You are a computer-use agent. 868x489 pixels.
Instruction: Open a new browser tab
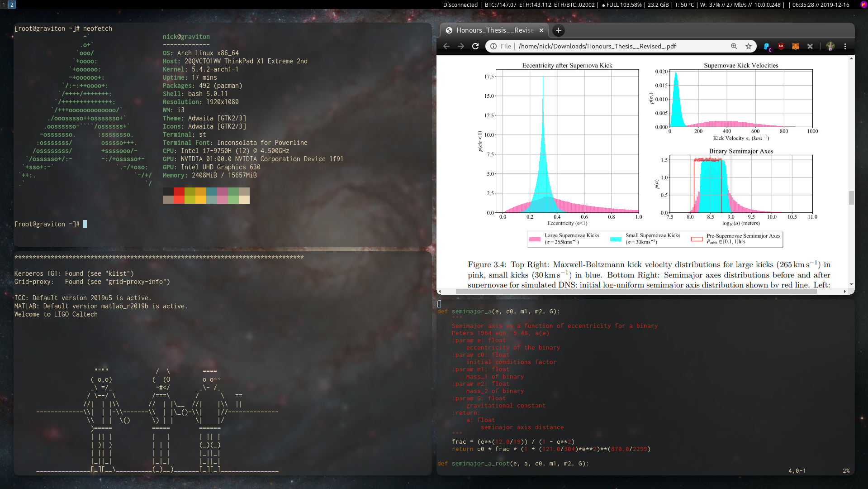pyautogui.click(x=559, y=30)
